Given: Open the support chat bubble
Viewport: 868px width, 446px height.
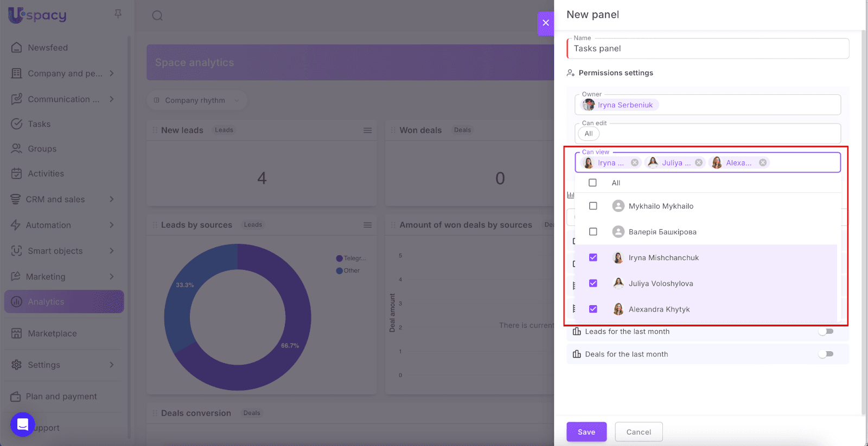Looking at the screenshot, I should pyautogui.click(x=22, y=424).
